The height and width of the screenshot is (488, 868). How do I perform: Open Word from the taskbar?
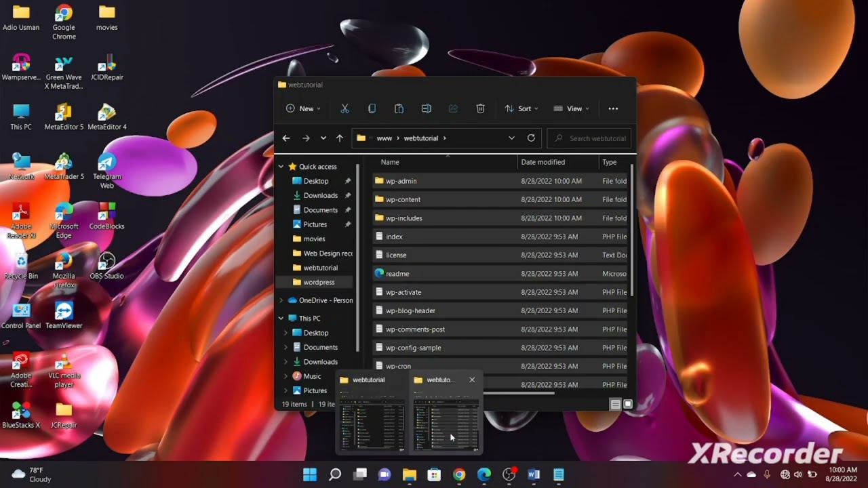click(x=534, y=474)
